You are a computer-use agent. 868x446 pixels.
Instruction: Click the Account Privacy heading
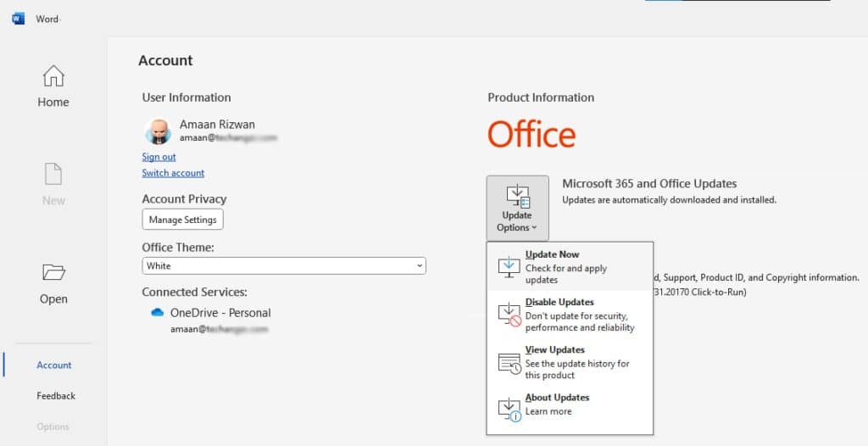pyautogui.click(x=184, y=199)
